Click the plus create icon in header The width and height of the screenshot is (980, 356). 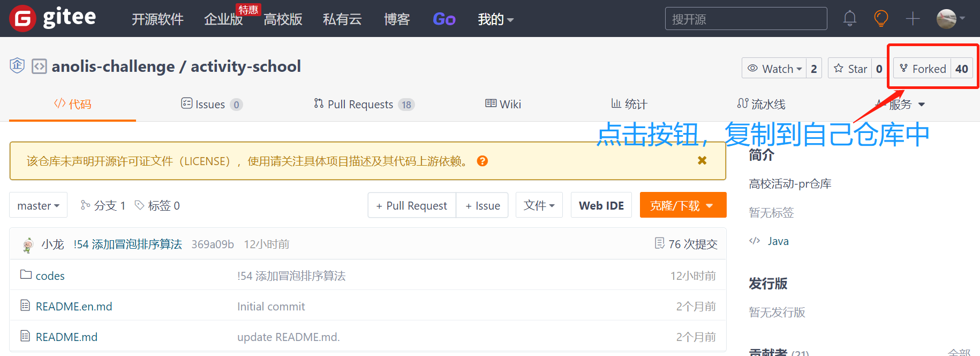pyautogui.click(x=913, y=19)
